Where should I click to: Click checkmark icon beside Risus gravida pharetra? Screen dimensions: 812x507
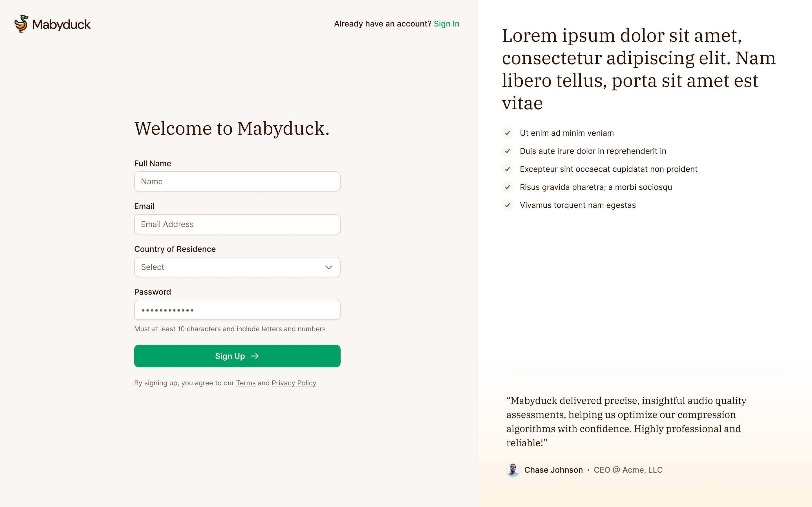507,187
